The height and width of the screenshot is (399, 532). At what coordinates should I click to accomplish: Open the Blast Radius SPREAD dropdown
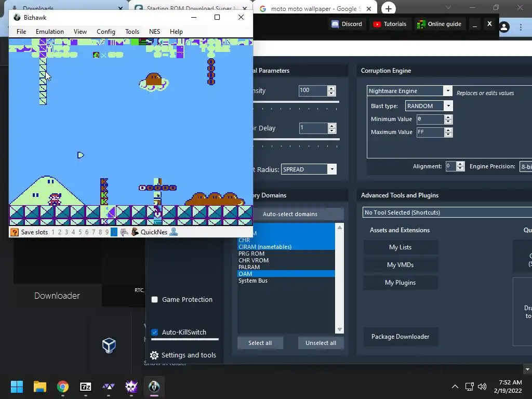[x=332, y=169]
